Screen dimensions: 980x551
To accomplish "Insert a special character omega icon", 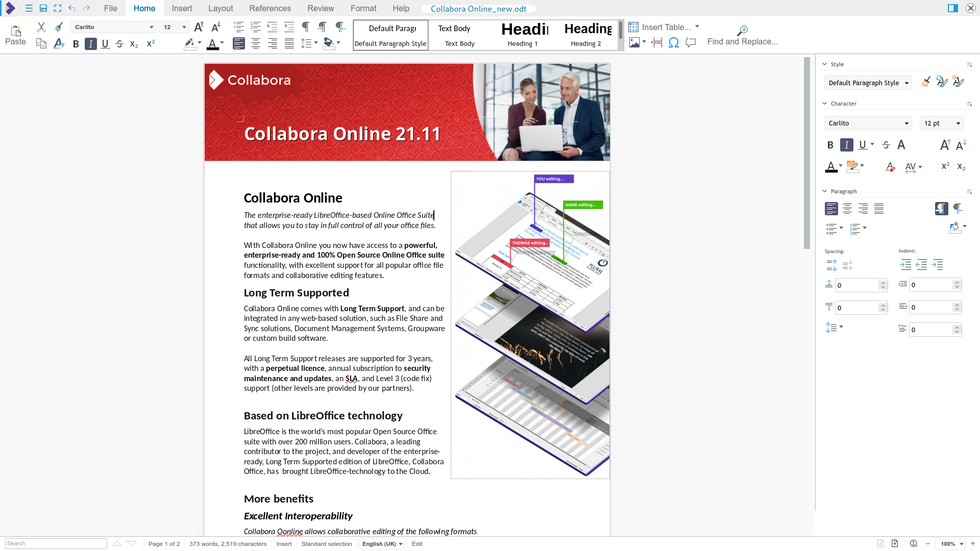I will [x=674, y=42].
